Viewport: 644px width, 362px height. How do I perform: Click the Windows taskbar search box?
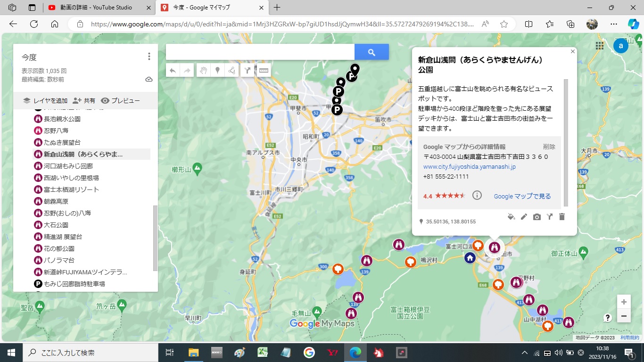pos(91,353)
